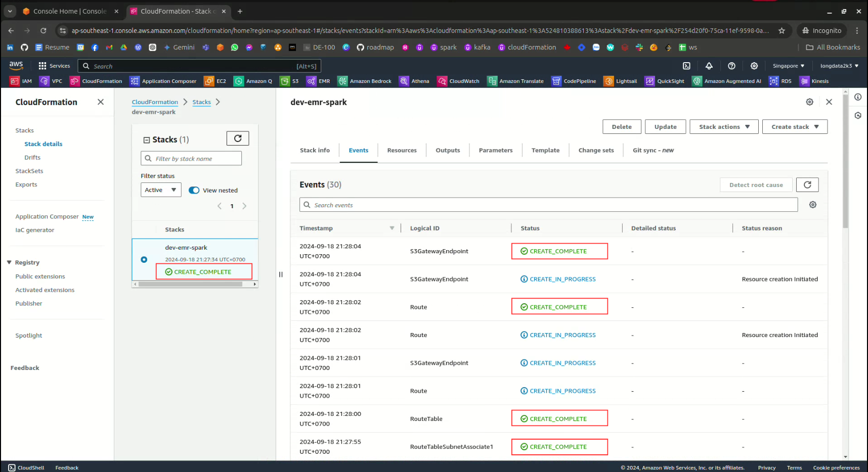
Task: Refresh the Events list
Action: click(807, 185)
